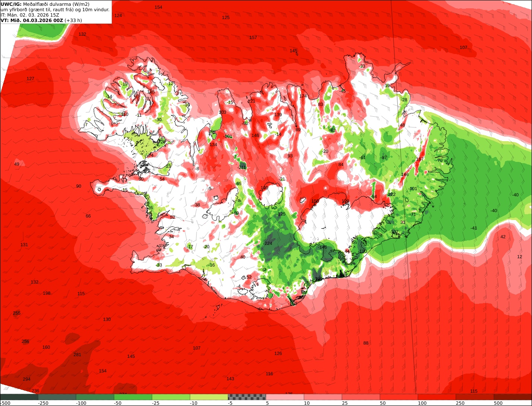Viewport: 532px width, 406px height.
Task: Click the map value 255
Action: [17, 313]
